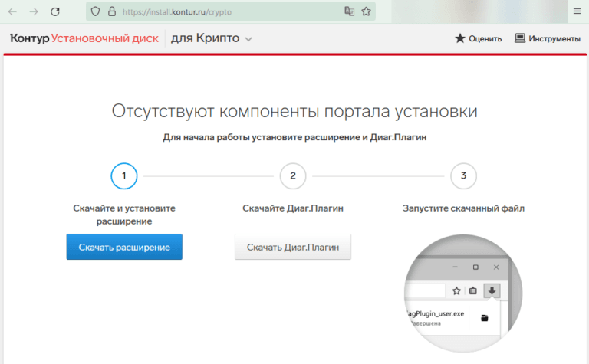The image size is (589, 364).
Task: Click the Скачайте Диаг.Плагин step label
Action: point(293,208)
